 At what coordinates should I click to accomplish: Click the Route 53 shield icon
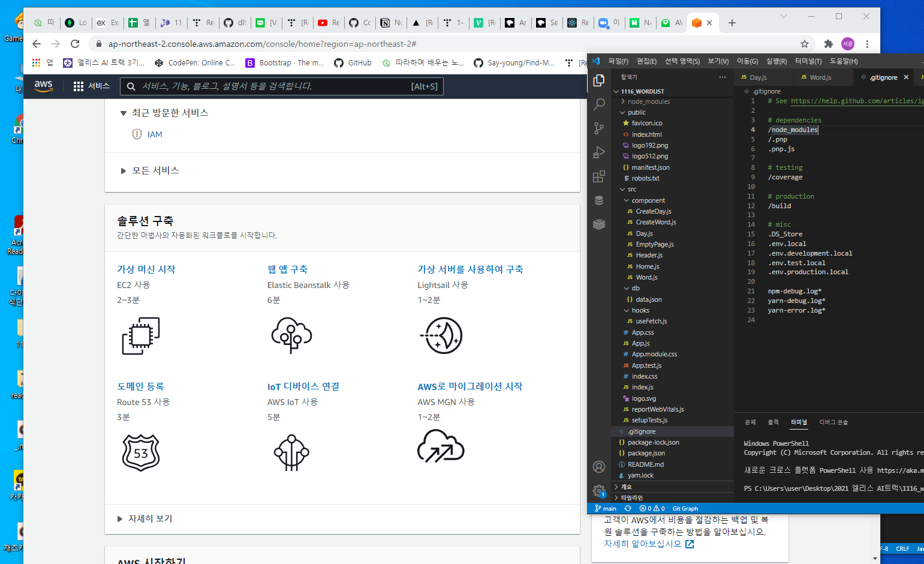coord(141,452)
